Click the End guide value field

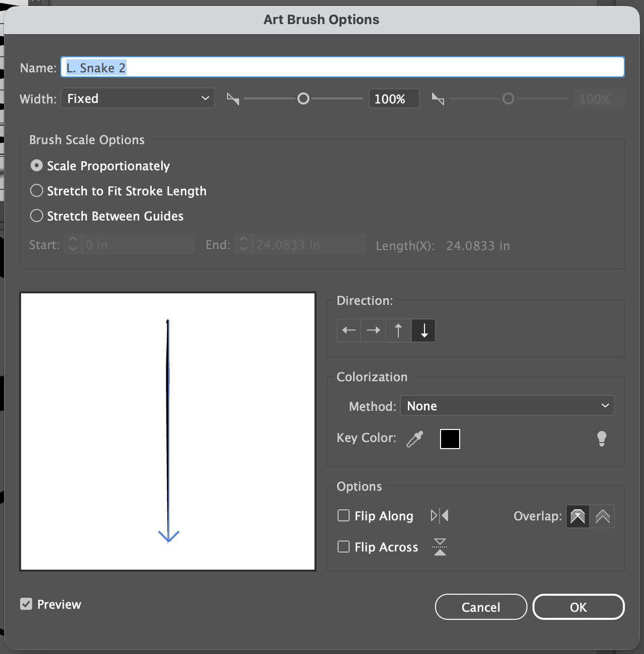click(x=308, y=244)
